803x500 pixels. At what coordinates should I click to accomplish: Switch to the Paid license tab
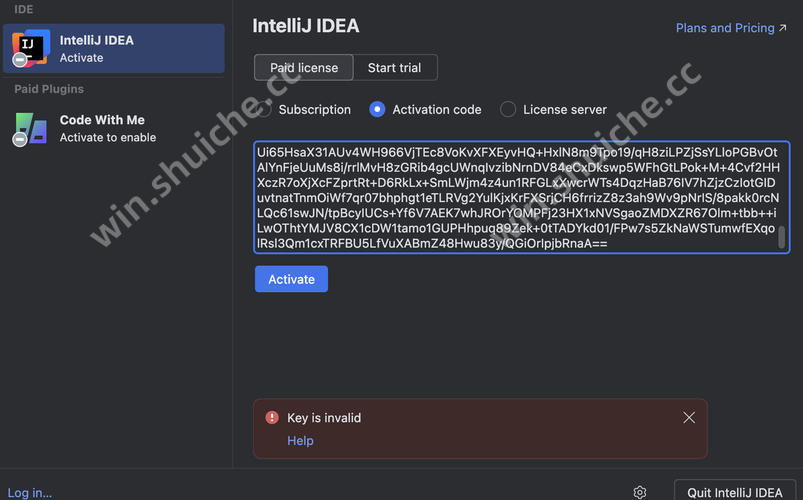pyautogui.click(x=304, y=68)
